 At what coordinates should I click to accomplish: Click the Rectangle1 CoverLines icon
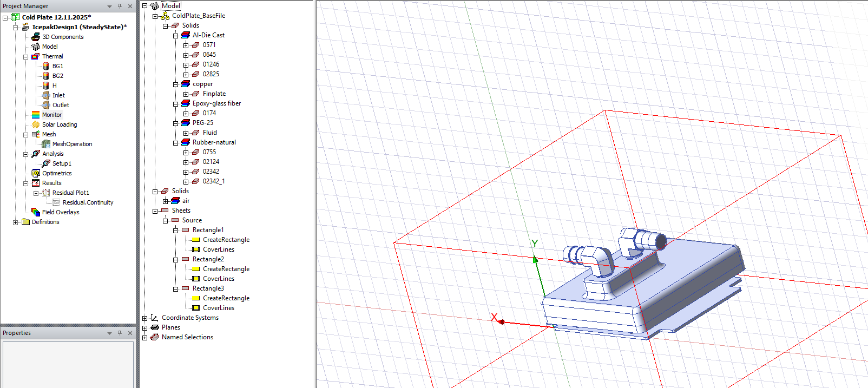(x=196, y=249)
